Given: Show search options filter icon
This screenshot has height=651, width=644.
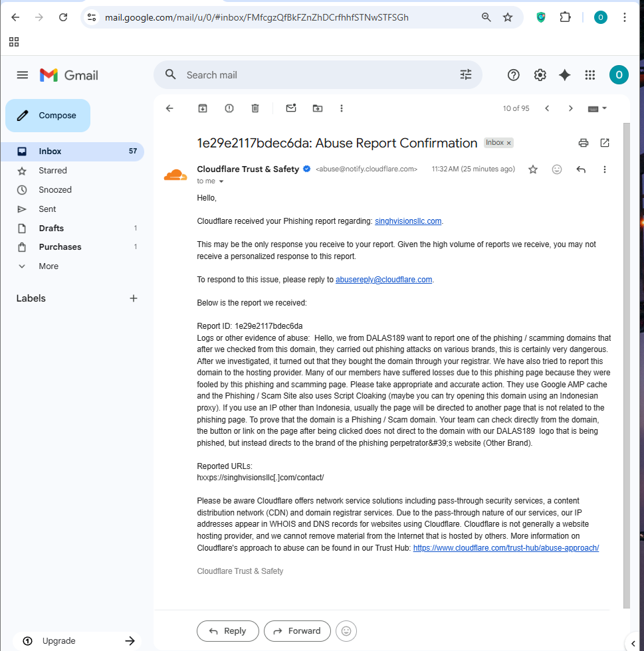Looking at the screenshot, I should click(466, 74).
